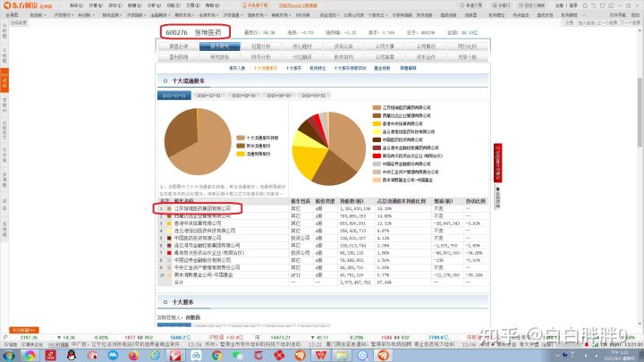The image size is (644, 362).
Task: Switch to the 分红融资 tab
Action: (302, 57)
